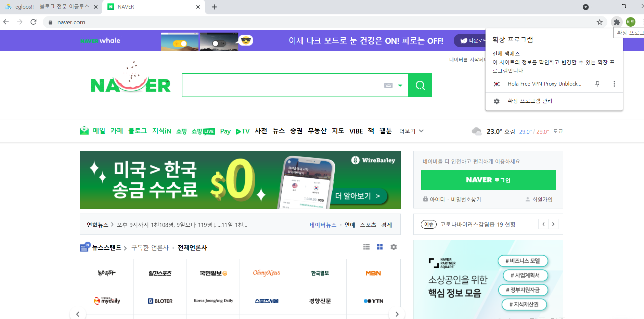
Task: Open the BLOTER press tile
Action: [160, 301]
